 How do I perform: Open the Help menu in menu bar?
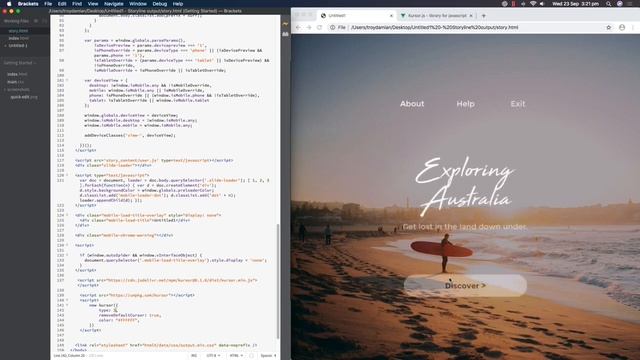click(178, 4)
